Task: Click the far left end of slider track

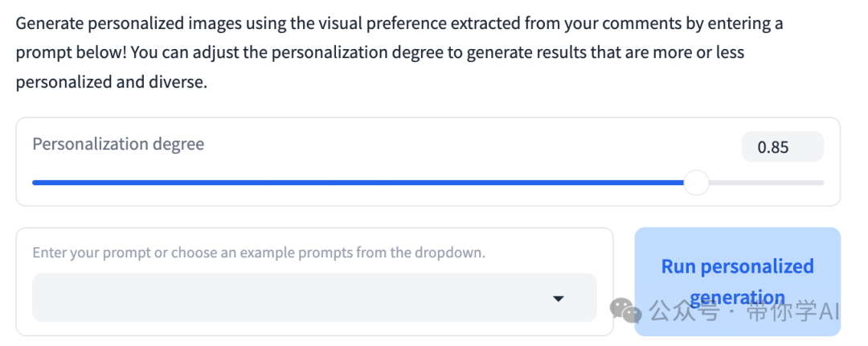Action: 35,183
